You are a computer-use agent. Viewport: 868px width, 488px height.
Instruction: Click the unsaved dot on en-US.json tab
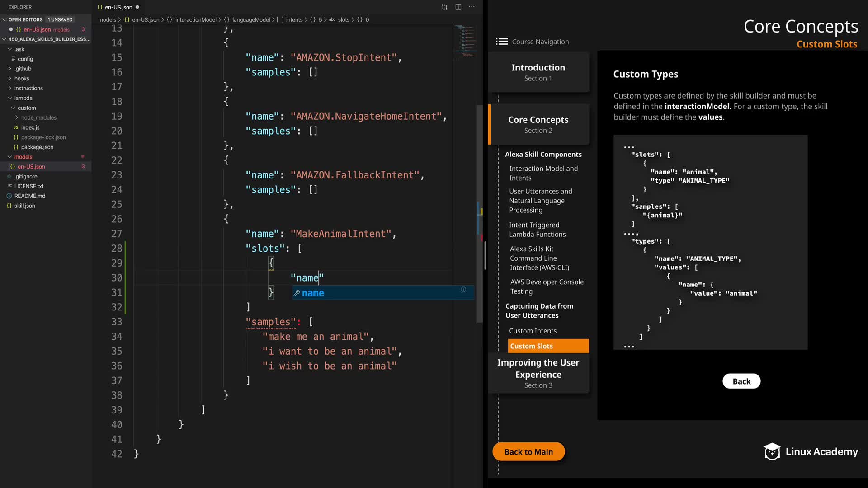point(137,7)
